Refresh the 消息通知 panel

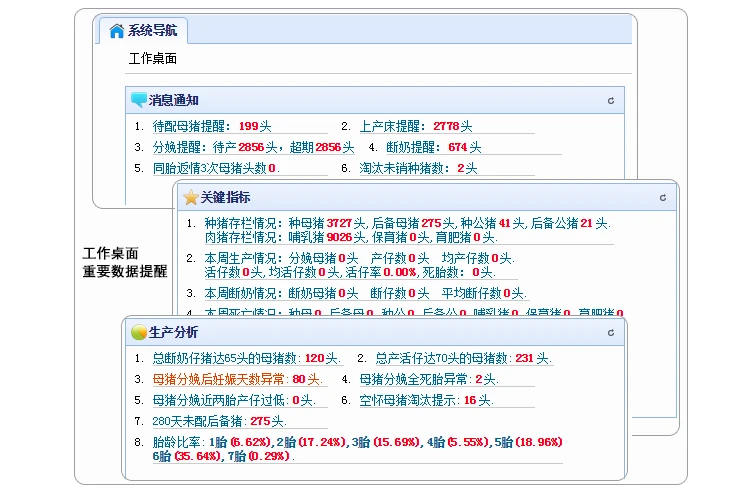(x=611, y=100)
